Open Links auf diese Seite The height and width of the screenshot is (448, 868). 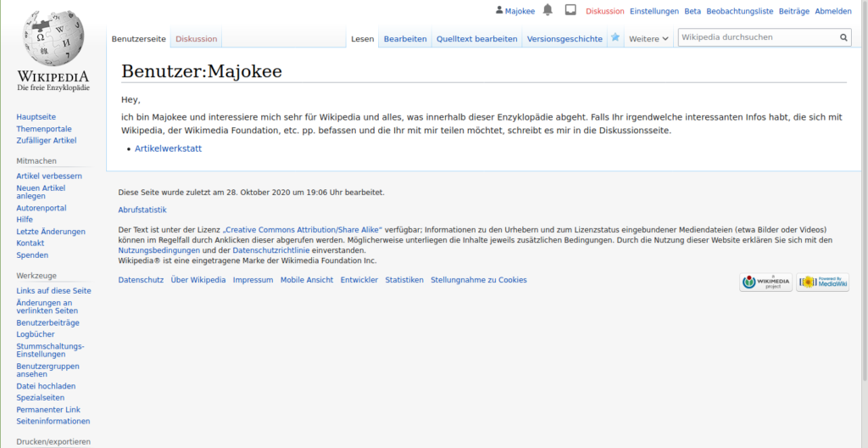[x=53, y=290]
